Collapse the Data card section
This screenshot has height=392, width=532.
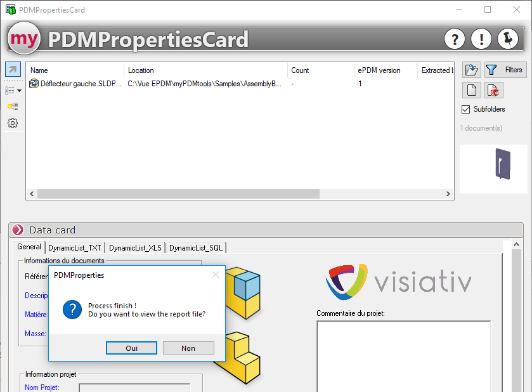tap(18, 230)
